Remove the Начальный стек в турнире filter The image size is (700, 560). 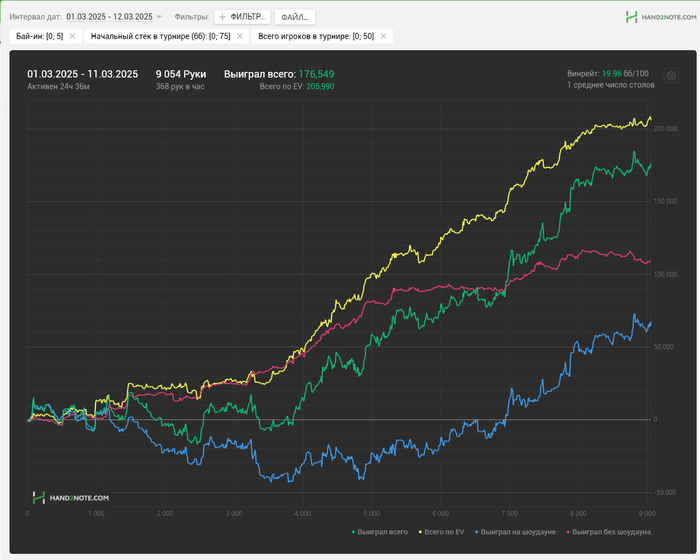[x=240, y=36]
